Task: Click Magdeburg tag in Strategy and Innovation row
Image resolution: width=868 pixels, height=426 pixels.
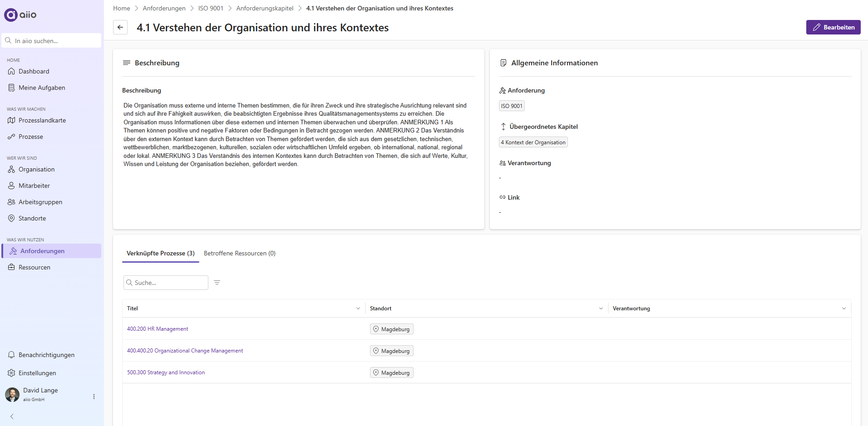Action: 391,372
